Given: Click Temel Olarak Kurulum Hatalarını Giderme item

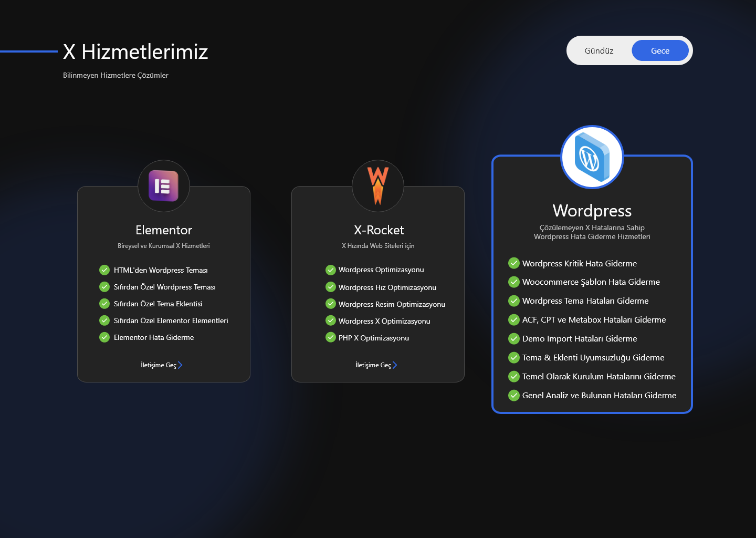Looking at the screenshot, I should coord(599,377).
